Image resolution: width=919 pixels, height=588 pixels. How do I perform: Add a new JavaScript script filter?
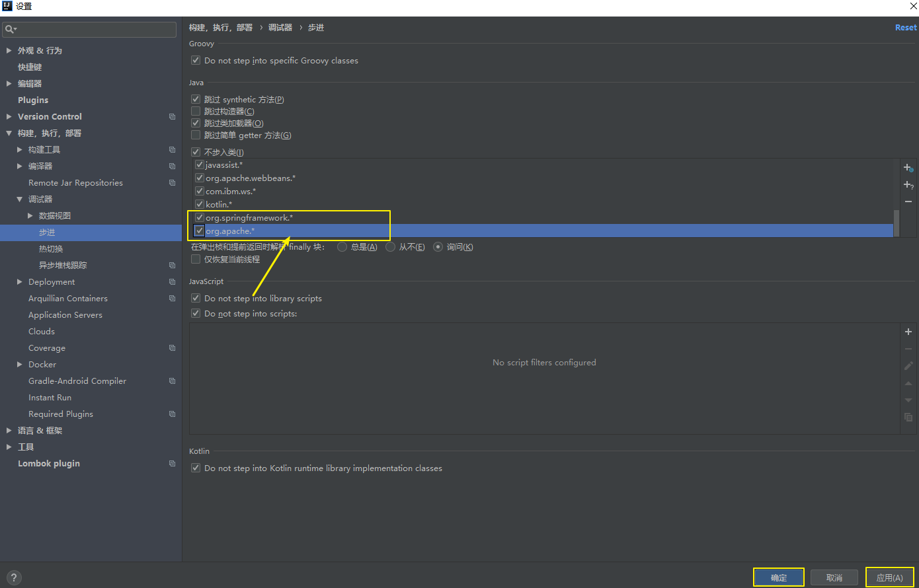[908, 332]
